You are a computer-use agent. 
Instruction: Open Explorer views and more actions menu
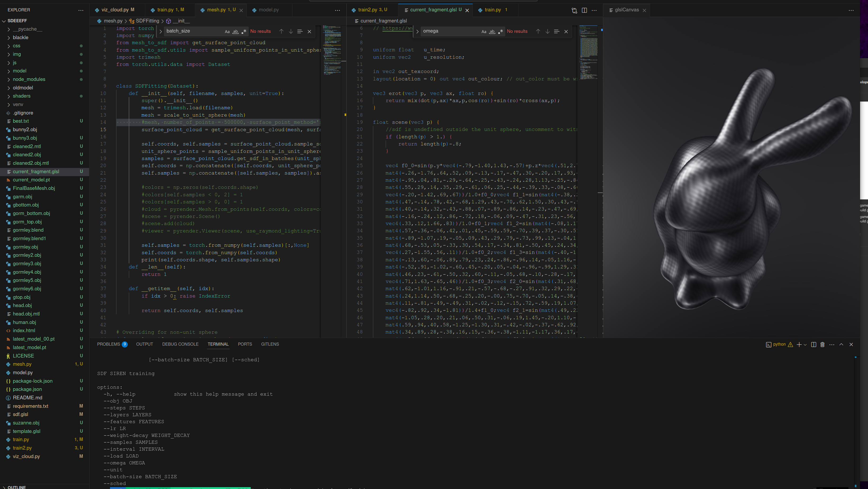click(x=81, y=10)
